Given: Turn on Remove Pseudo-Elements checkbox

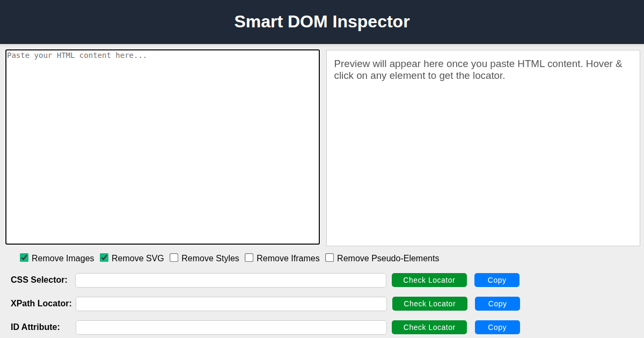Looking at the screenshot, I should (330, 258).
